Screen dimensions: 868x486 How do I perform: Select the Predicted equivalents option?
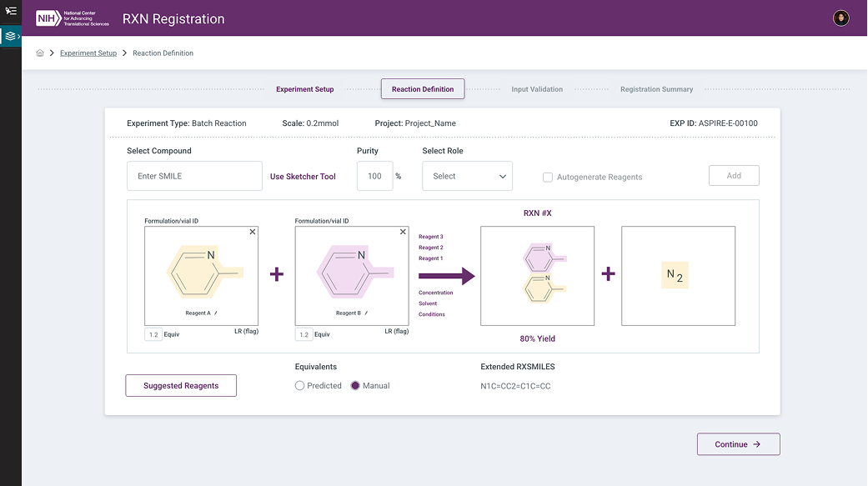(300, 386)
